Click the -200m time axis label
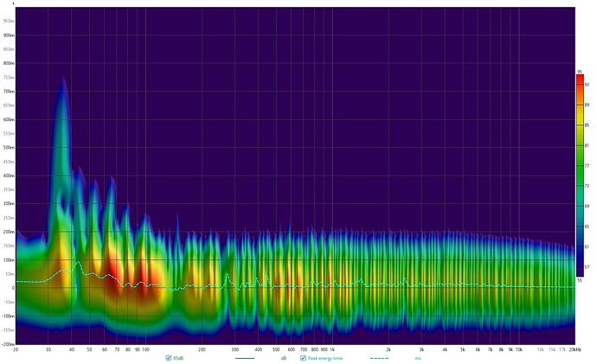Viewport: 597px width, 364px height. [x=9, y=343]
